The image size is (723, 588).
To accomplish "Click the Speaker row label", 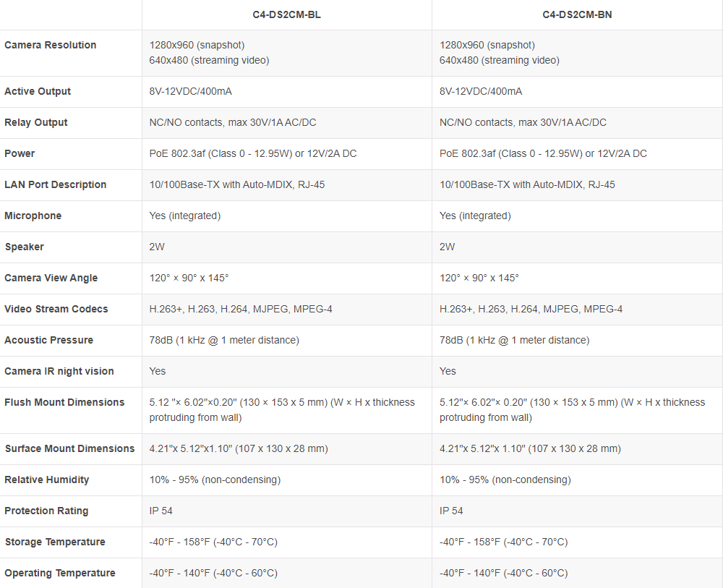I will click(x=25, y=247).
